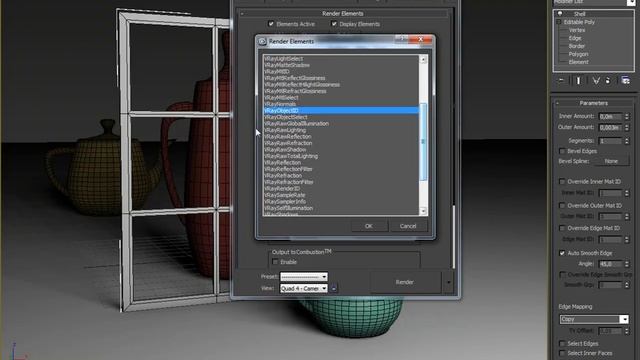This screenshot has width=640, height=360.
Task: Select Polygon sub-object level
Action: (578, 54)
